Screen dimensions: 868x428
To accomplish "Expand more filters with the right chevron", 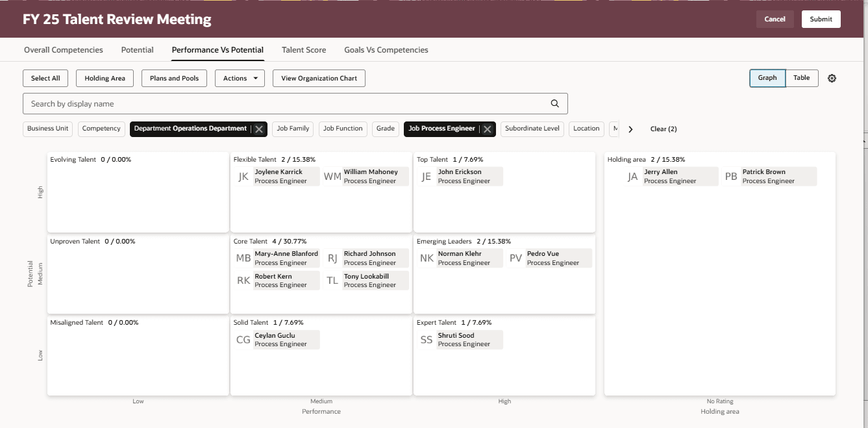I will click(x=630, y=129).
